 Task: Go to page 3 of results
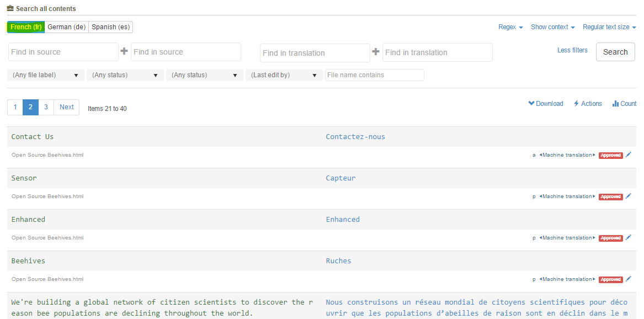(46, 107)
